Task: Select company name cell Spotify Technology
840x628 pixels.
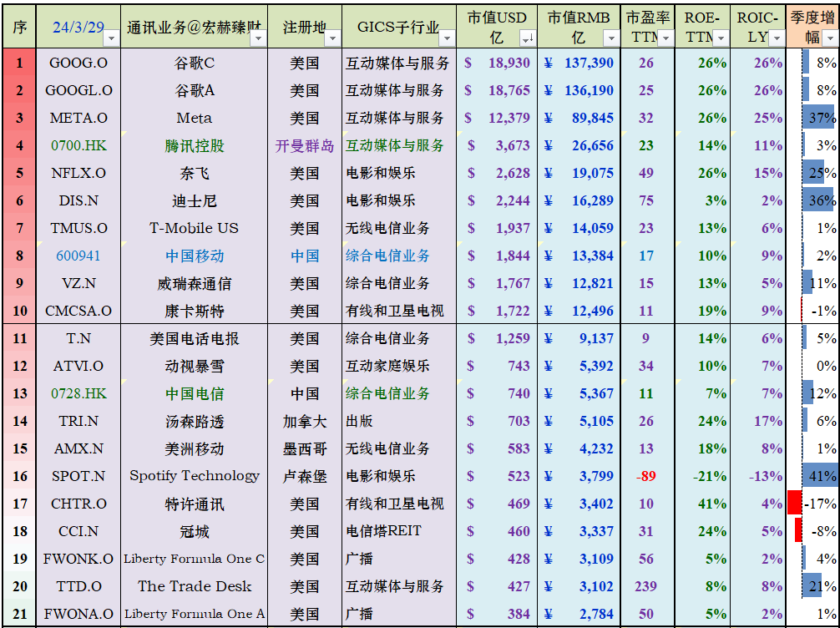Action: tap(194, 476)
